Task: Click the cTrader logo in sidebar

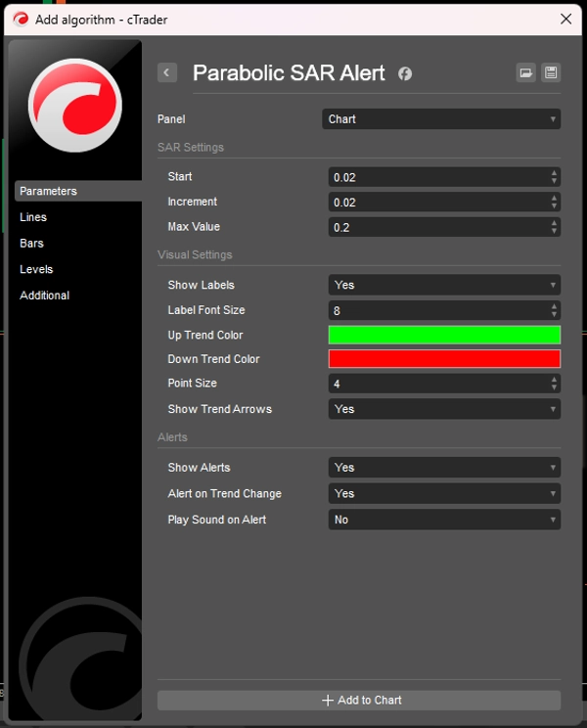Action: (75, 106)
